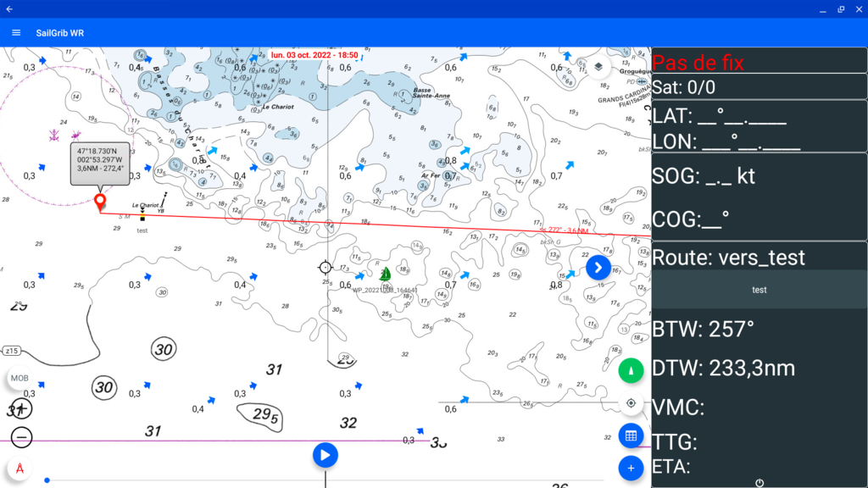Click the green sailboat icon
868x488 pixels.
click(386, 274)
